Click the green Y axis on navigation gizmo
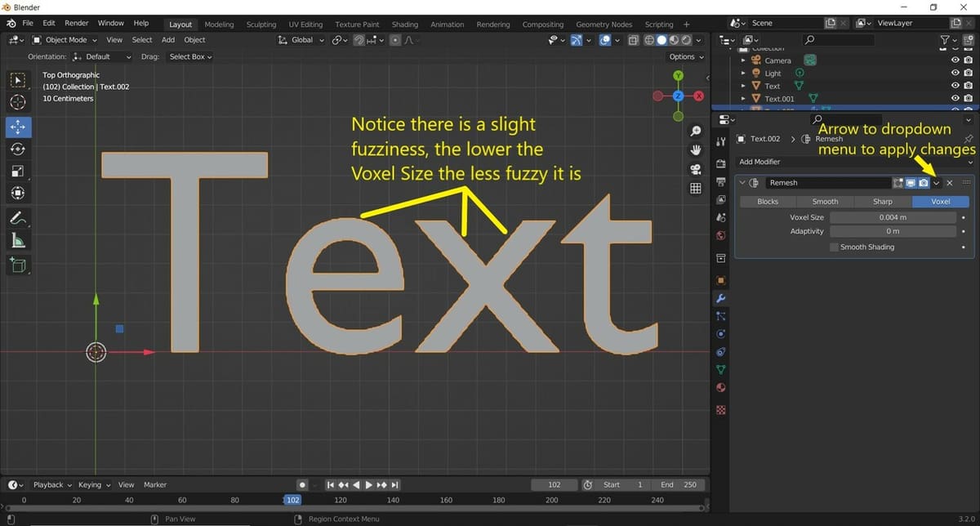980x526 pixels. pos(678,76)
